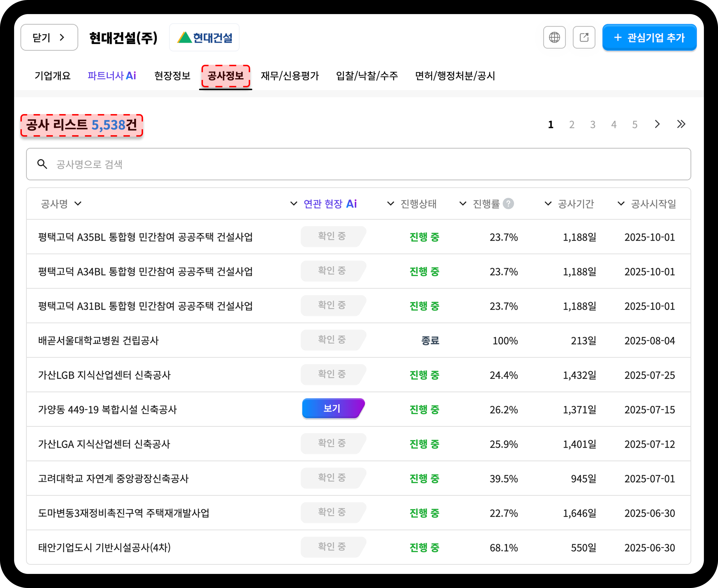Image resolution: width=718 pixels, height=588 pixels.
Task: Click the 현대건설 company logo
Action: (204, 37)
